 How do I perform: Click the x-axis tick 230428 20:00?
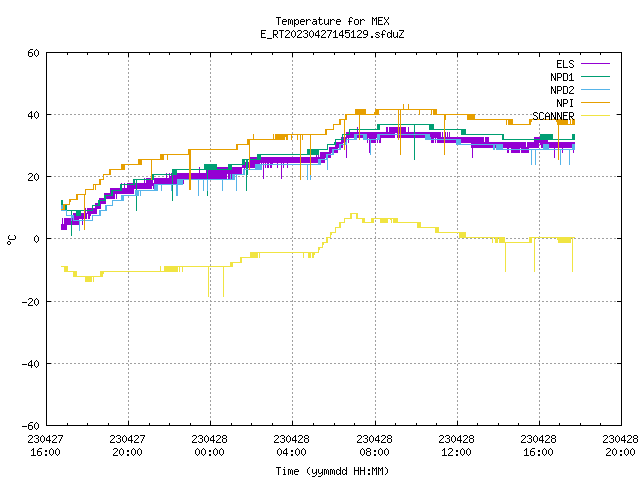(x=620, y=446)
